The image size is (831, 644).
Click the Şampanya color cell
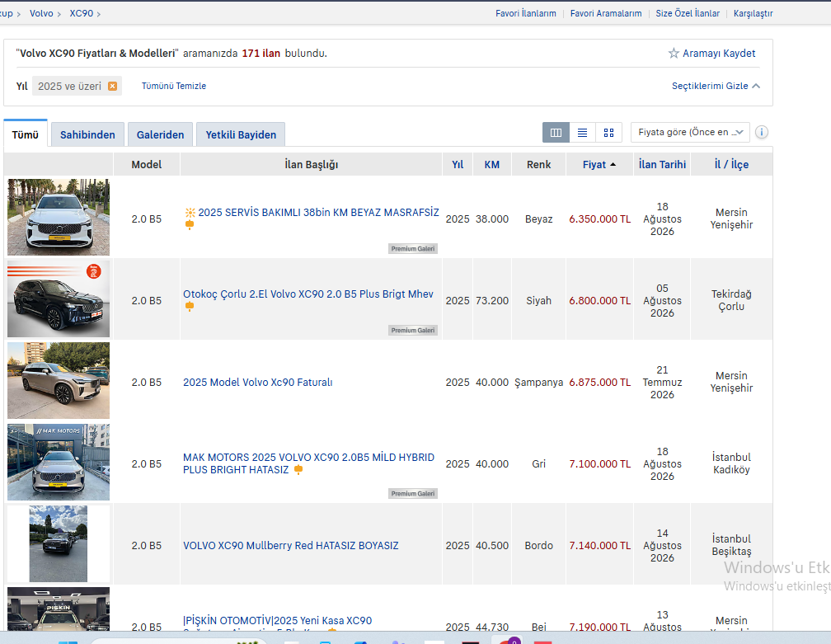click(538, 382)
